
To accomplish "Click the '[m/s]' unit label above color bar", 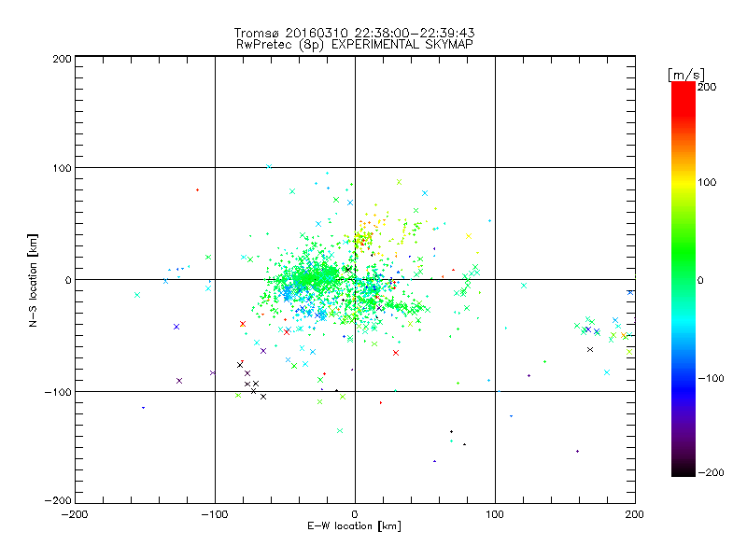I will click(686, 75).
